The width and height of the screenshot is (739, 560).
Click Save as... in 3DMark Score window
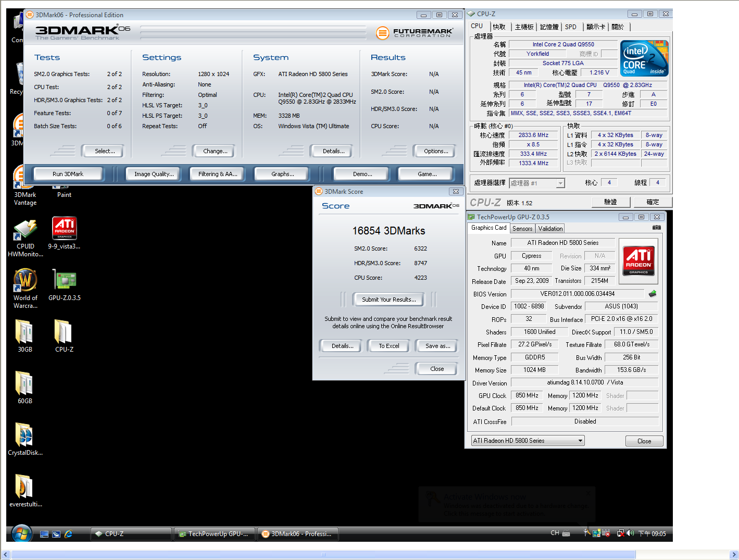click(x=436, y=346)
